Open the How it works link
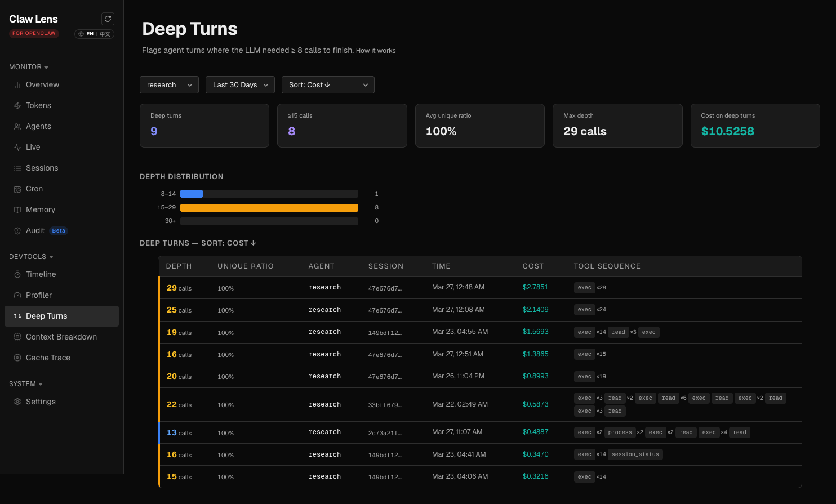 376,51
